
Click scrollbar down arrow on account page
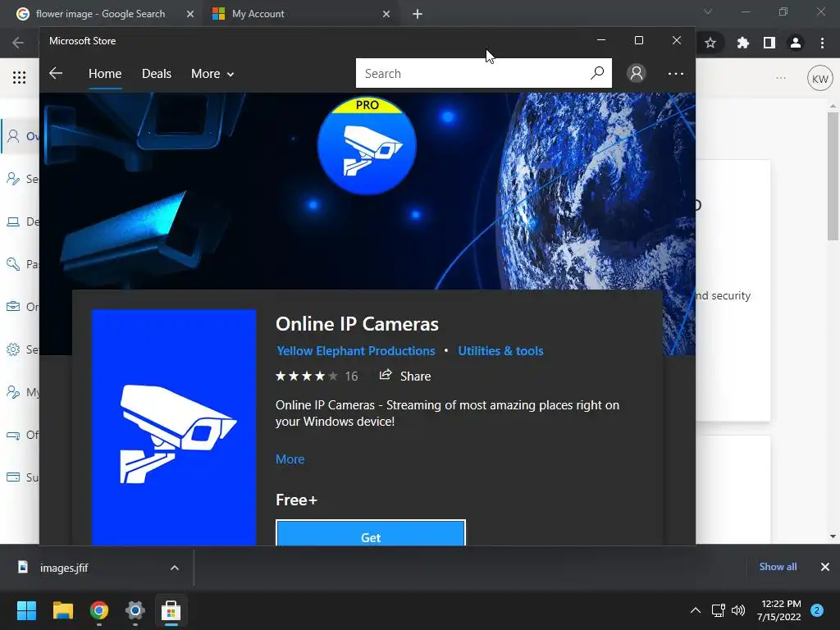(x=833, y=536)
